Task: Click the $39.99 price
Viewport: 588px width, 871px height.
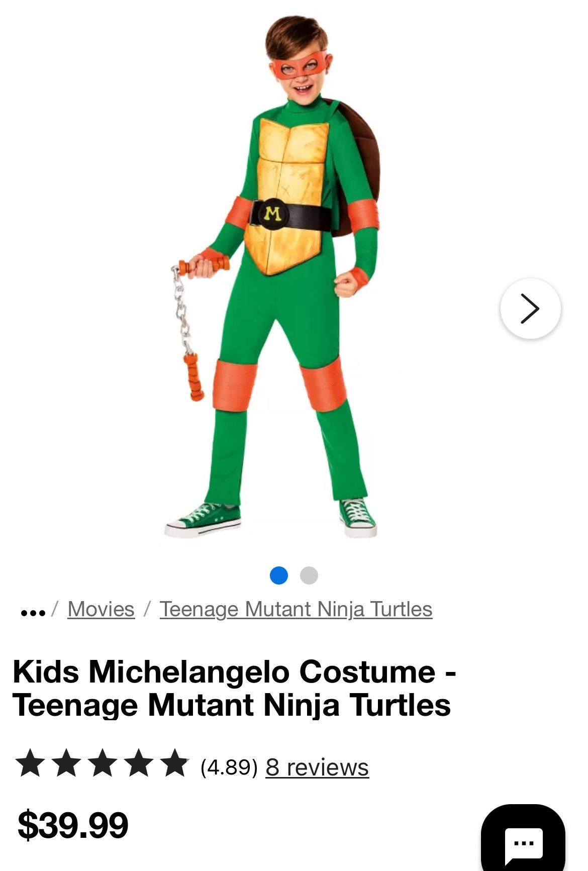Action: click(x=73, y=825)
